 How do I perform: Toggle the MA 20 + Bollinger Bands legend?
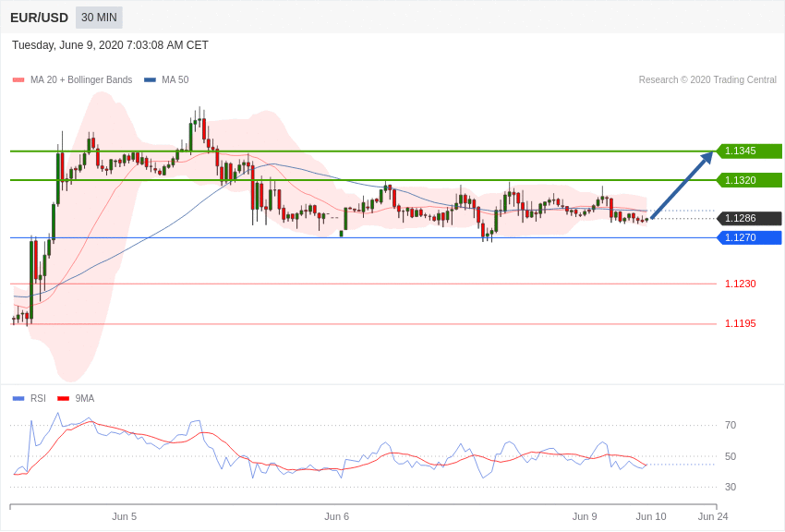coord(73,79)
